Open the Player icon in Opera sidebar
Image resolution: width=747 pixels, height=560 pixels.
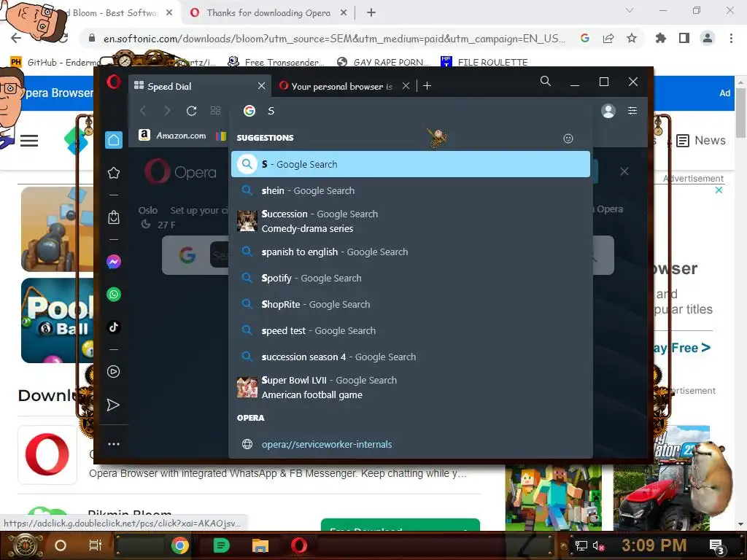pyautogui.click(x=113, y=371)
